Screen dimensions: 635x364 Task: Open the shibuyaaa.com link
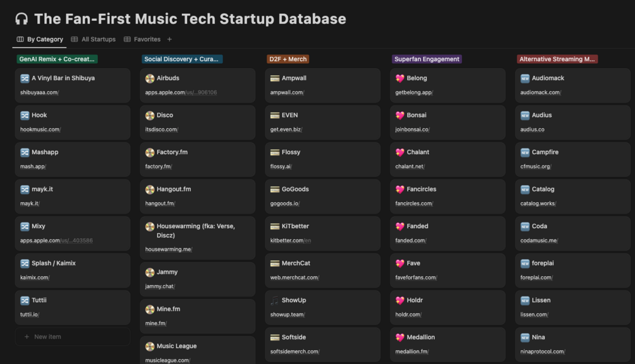39,92
